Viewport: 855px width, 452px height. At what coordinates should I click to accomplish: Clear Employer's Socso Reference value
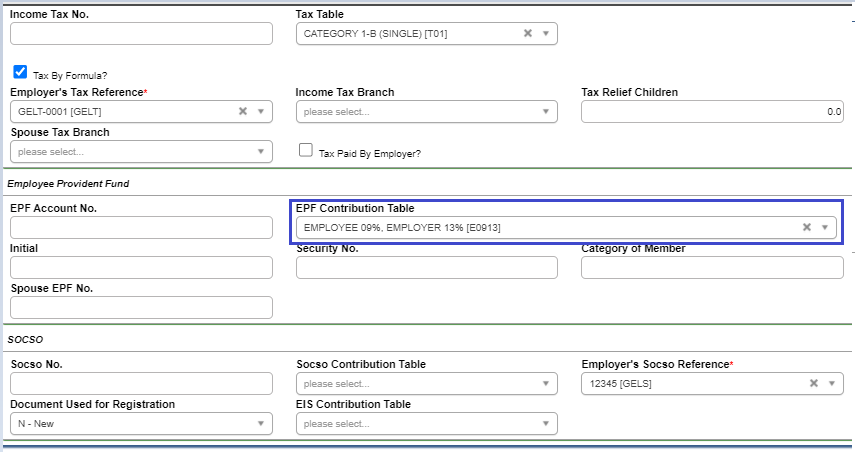pyautogui.click(x=813, y=383)
